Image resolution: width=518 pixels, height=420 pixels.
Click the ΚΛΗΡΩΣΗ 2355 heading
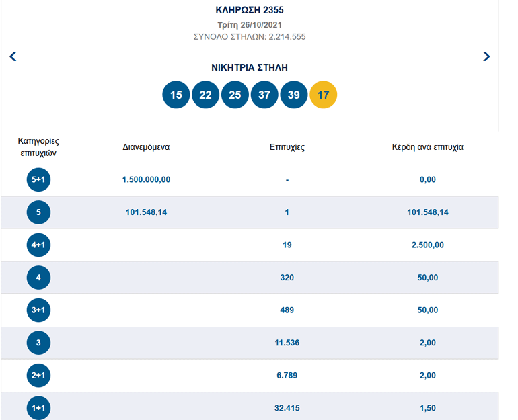[x=250, y=11]
